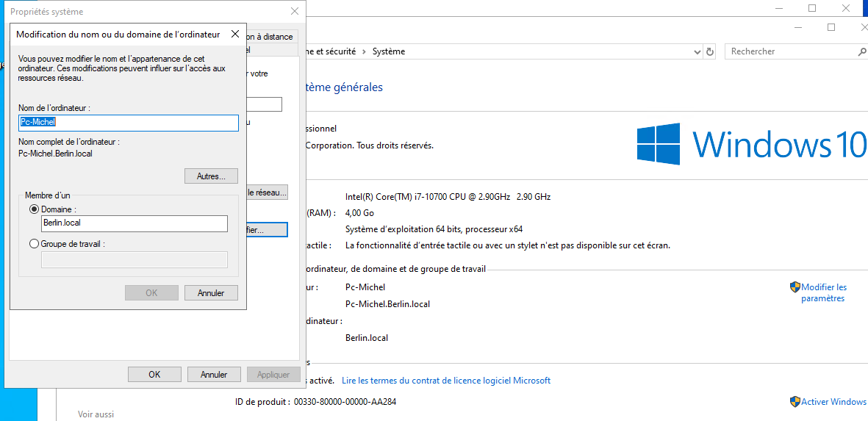This screenshot has height=421, width=868.
Task: Open the address bar history dropdown
Action: coord(697,52)
